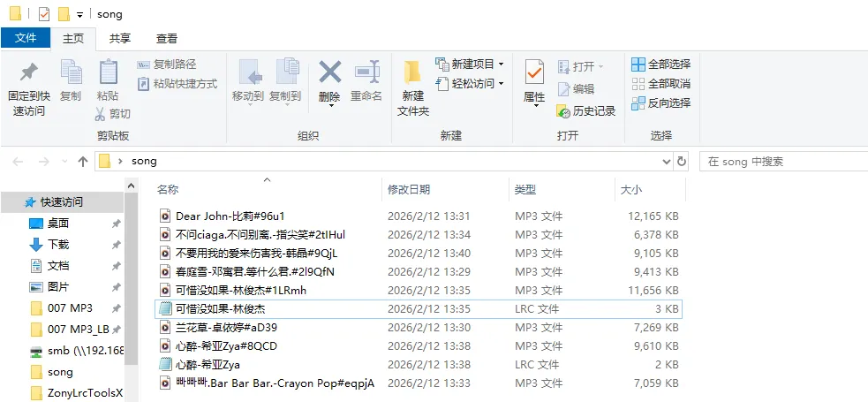This screenshot has height=402, width=868.
Task: Click the Copy icon in ribbon
Action: coord(71,72)
